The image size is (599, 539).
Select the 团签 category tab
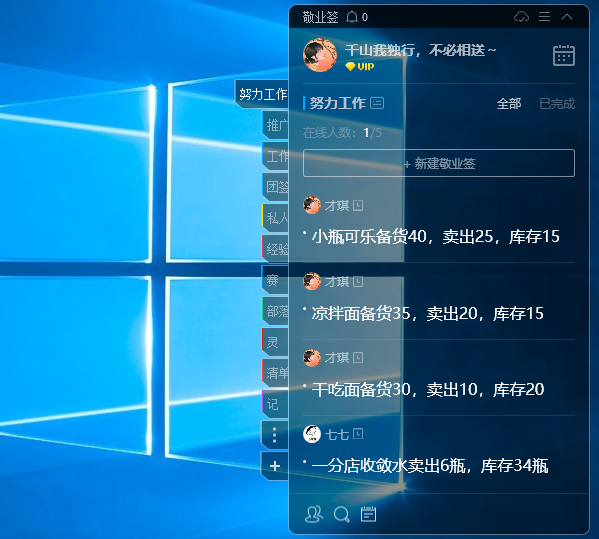click(276, 187)
